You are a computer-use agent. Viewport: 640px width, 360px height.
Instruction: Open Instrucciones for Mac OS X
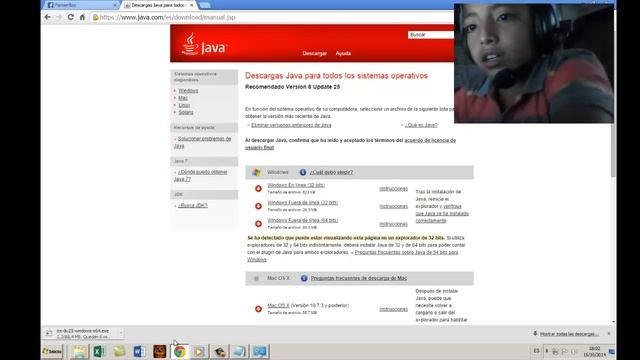tap(393, 309)
